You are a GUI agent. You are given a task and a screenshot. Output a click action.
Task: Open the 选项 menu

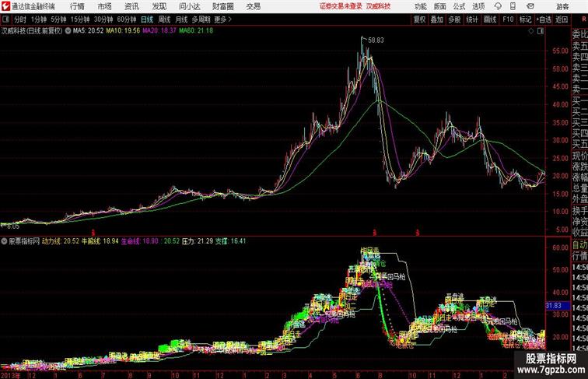[478, 6]
